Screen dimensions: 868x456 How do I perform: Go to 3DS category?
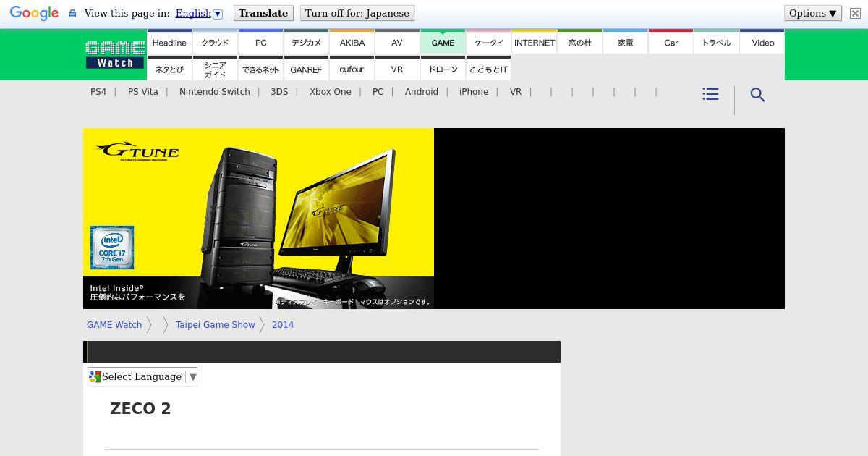(x=279, y=91)
